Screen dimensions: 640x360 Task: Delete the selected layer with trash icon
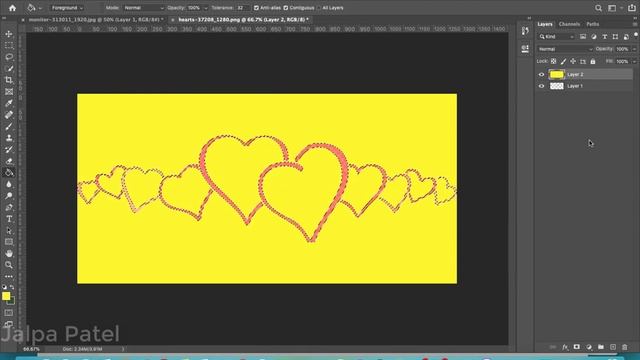point(624,347)
